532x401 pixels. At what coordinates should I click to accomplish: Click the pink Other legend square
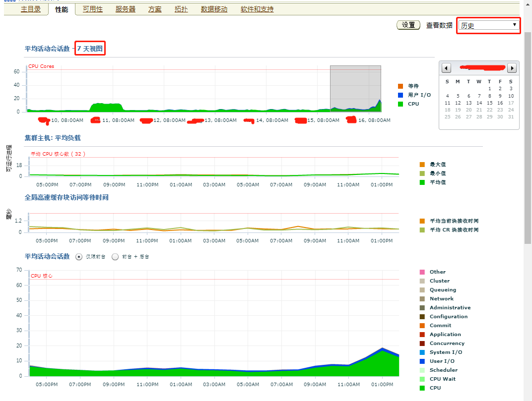click(423, 272)
